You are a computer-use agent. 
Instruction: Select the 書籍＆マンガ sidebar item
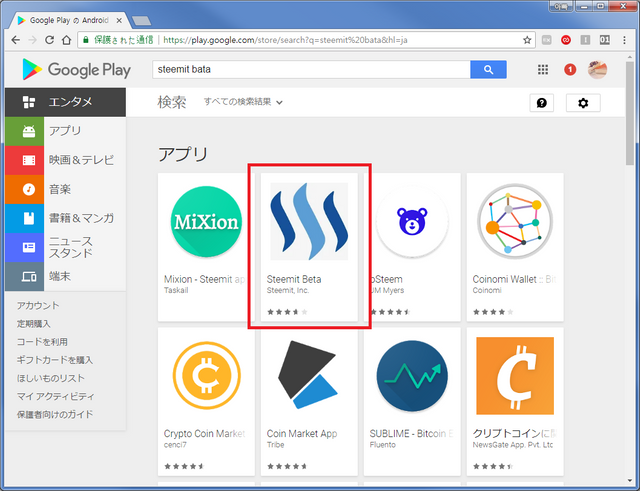[65, 218]
